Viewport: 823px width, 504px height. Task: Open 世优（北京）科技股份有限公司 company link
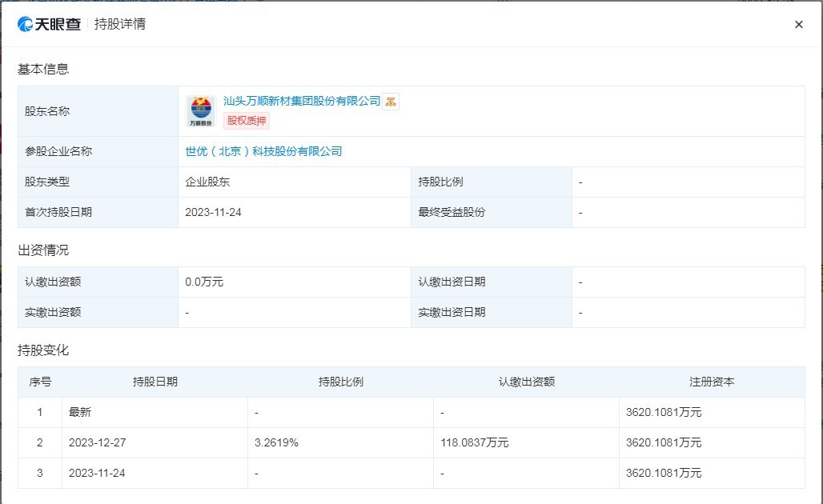[263, 151]
